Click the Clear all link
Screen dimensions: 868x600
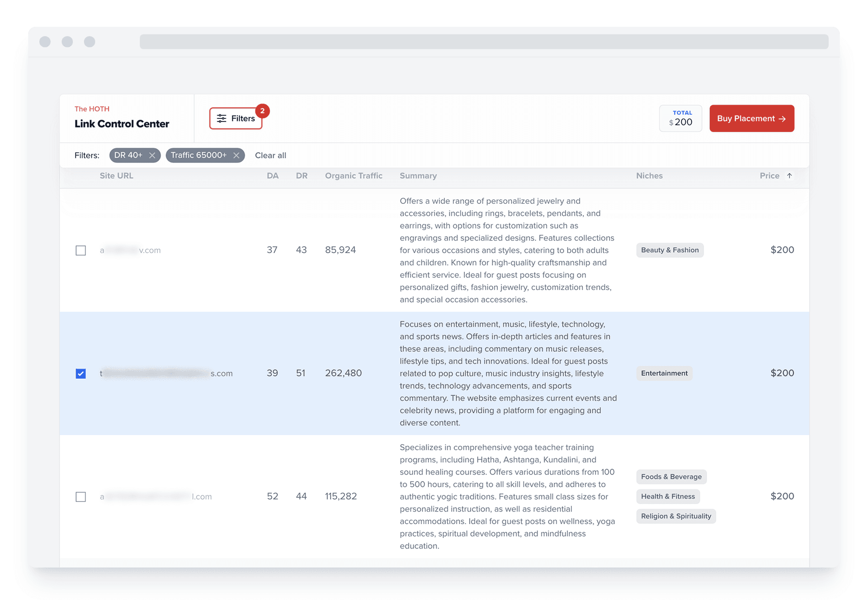[270, 155]
